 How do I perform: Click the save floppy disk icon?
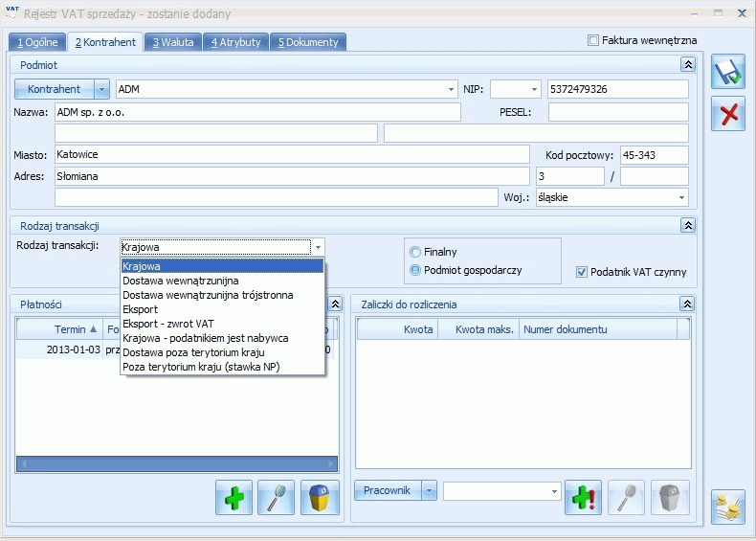click(728, 73)
